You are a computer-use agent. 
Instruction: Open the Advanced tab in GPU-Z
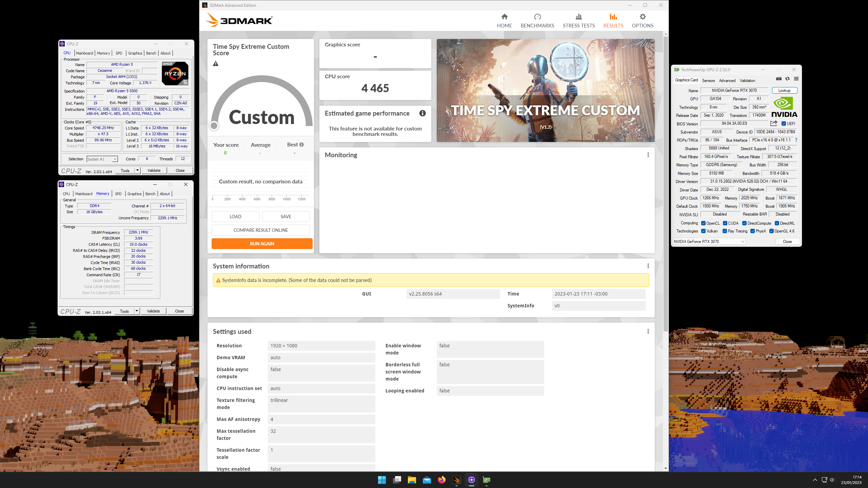[727, 80]
